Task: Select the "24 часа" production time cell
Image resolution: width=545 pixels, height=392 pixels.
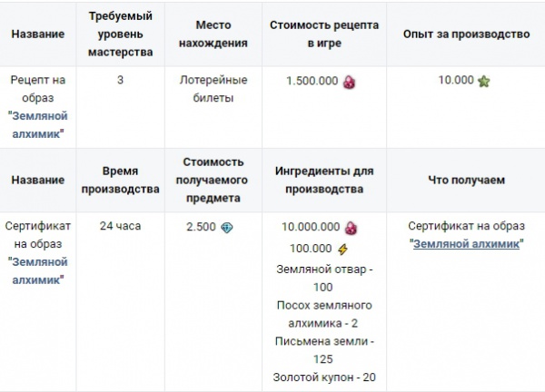Action: (121, 226)
